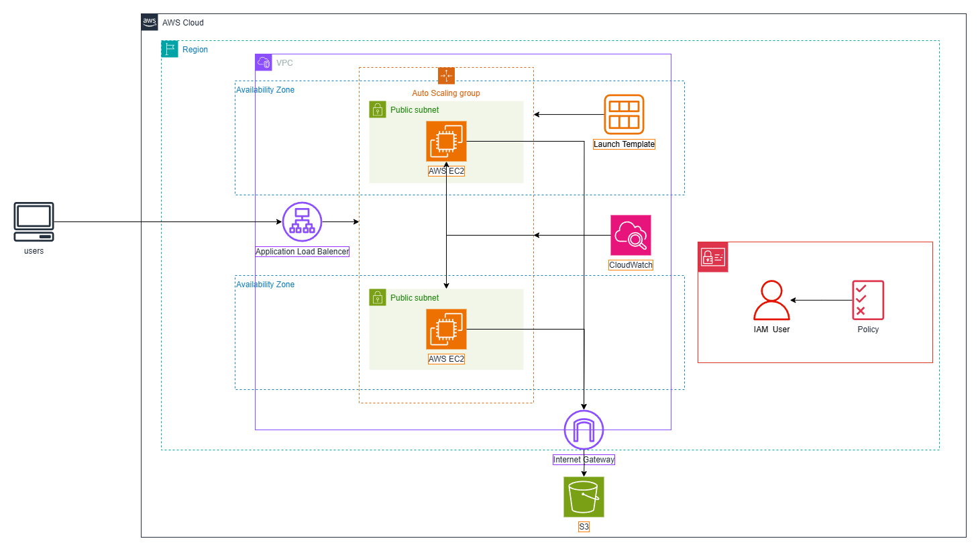
Task: Click the Internet Gateway icon
Action: pyautogui.click(x=584, y=430)
